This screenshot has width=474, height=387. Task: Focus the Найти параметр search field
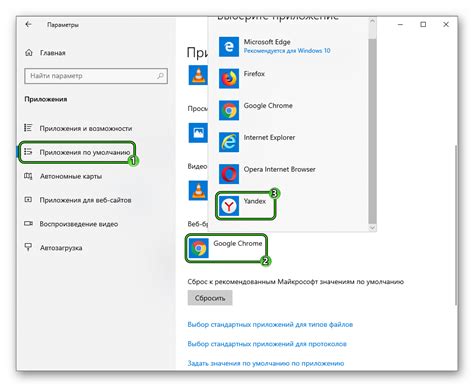(96, 76)
